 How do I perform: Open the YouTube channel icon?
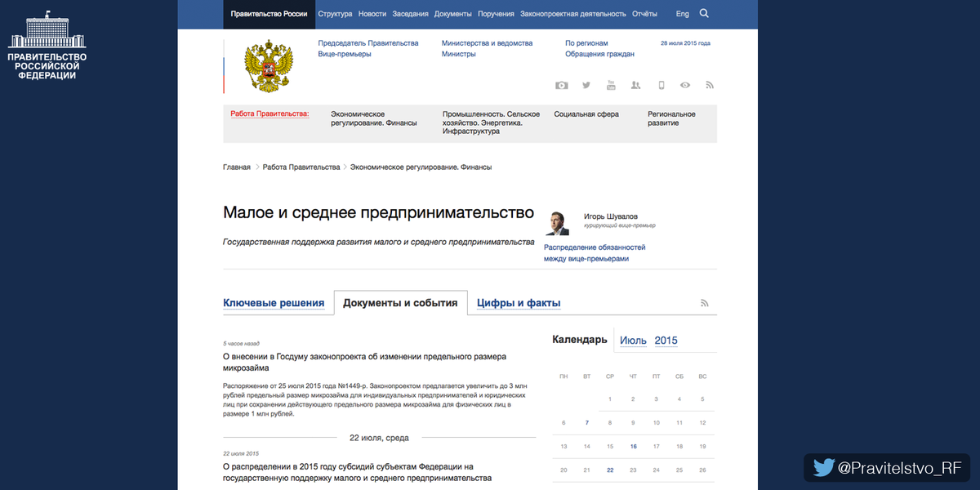click(x=610, y=85)
